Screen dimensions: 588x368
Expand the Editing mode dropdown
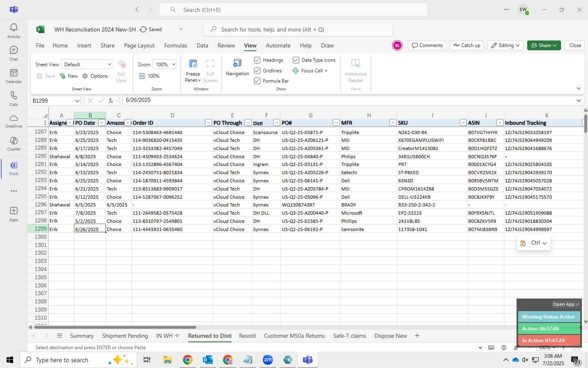coord(506,45)
